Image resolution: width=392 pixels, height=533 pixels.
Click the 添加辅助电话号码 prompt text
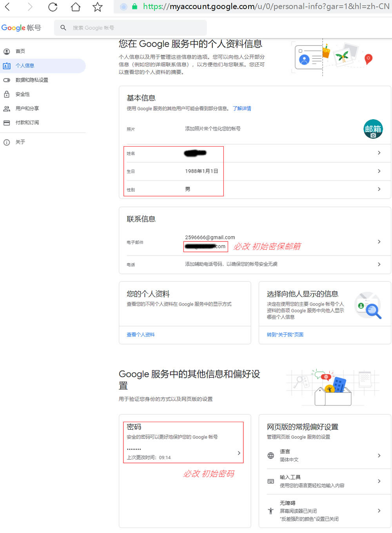(x=231, y=265)
